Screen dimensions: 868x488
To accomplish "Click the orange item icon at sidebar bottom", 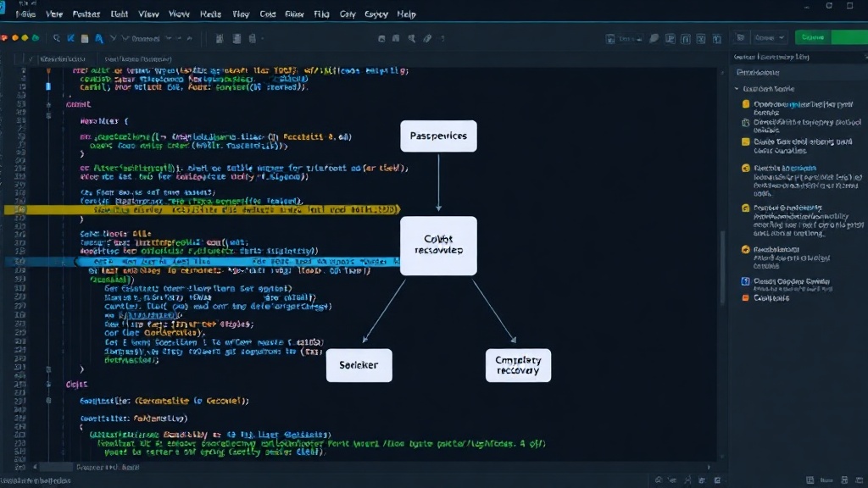I will pyautogui.click(x=746, y=297).
